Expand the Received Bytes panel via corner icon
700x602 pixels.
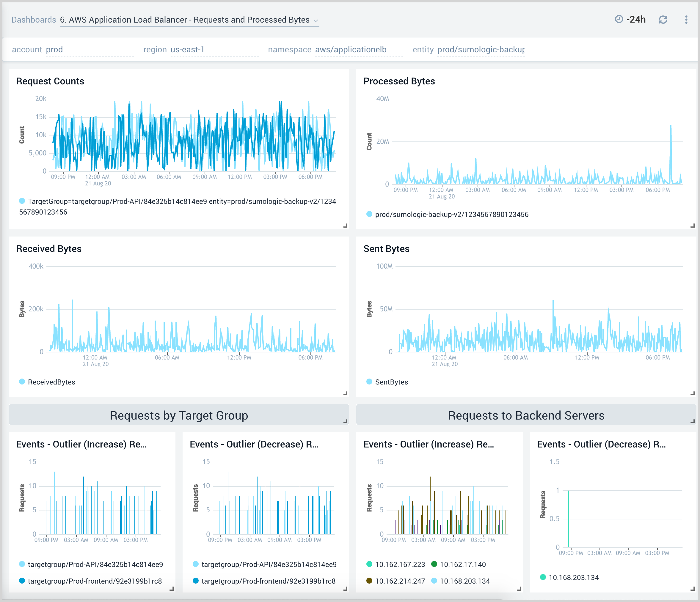click(x=345, y=393)
